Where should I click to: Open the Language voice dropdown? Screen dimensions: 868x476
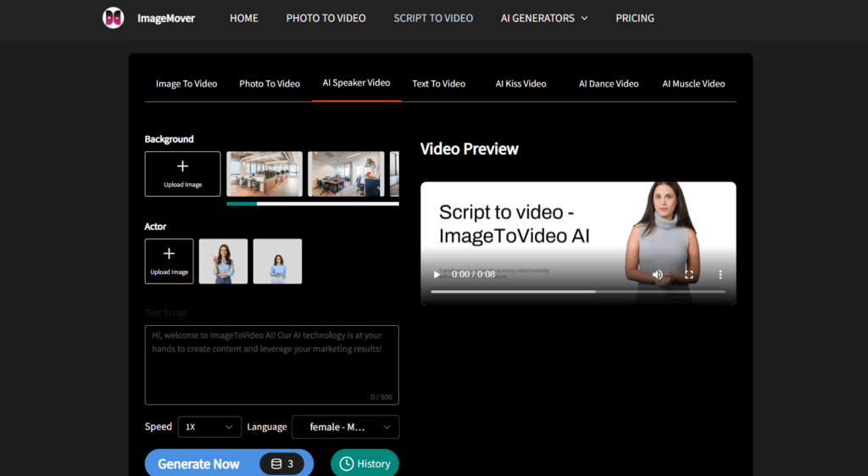[346, 427]
